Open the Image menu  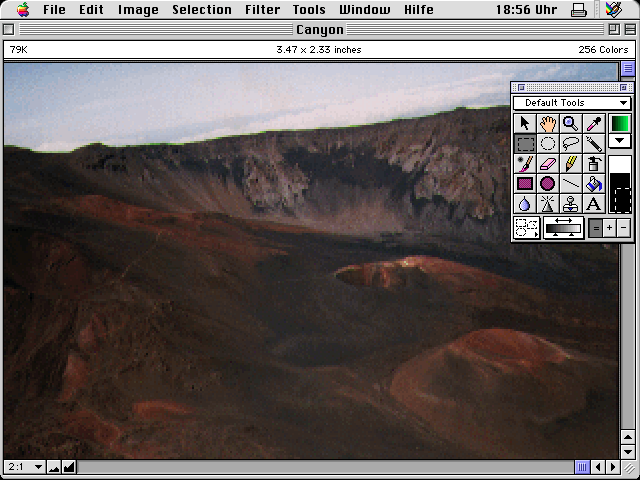(x=138, y=9)
